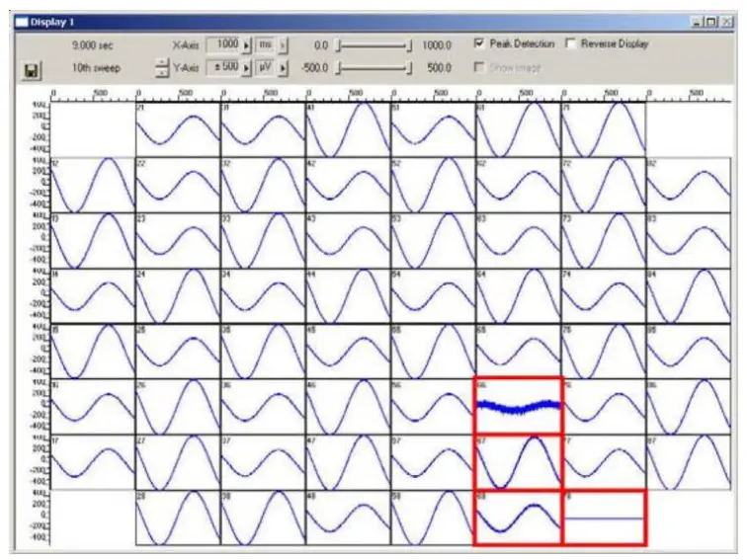Click the Y-Axis ±500 value field

click(223, 67)
